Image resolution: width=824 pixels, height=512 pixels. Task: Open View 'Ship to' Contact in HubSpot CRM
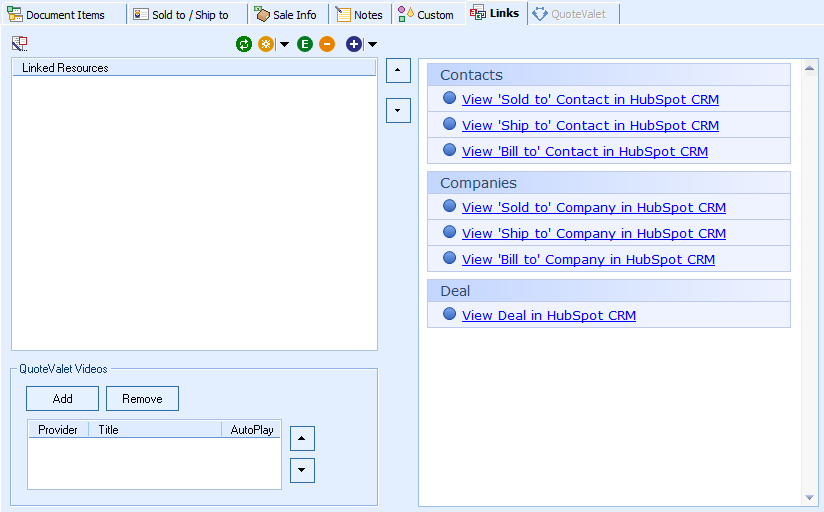tap(590, 126)
